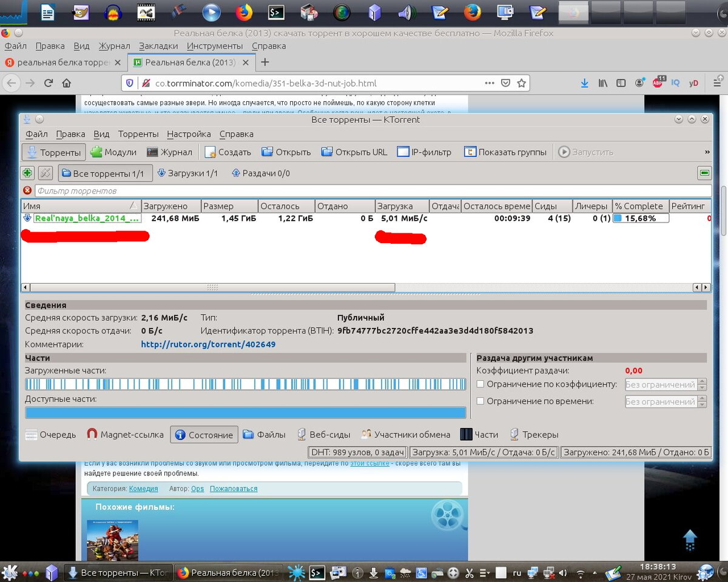The width and height of the screenshot is (728, 582).
Task: Open the Веб-сиды bottom tab
Action: pyautogui.click(x=324, y=435)
